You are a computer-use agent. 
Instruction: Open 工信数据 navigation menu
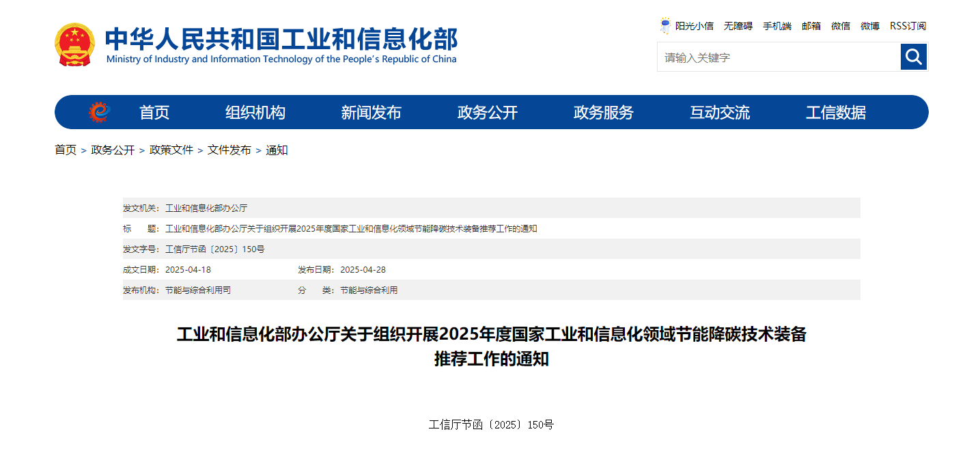pos(836,113)
